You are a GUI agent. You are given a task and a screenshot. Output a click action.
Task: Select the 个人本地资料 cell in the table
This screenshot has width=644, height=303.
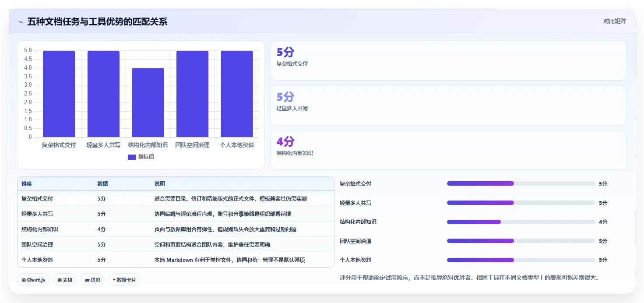pos(37,260)
